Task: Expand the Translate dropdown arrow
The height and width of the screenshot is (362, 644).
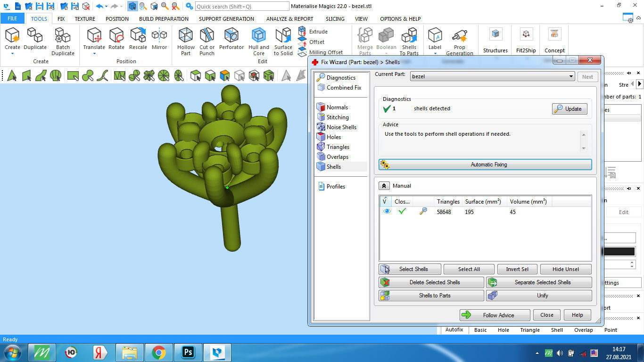Action: 94,53
